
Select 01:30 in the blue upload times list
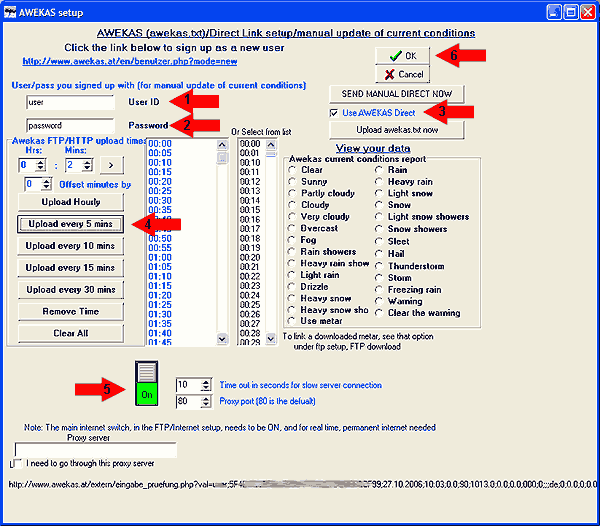[x=160, y=314]
